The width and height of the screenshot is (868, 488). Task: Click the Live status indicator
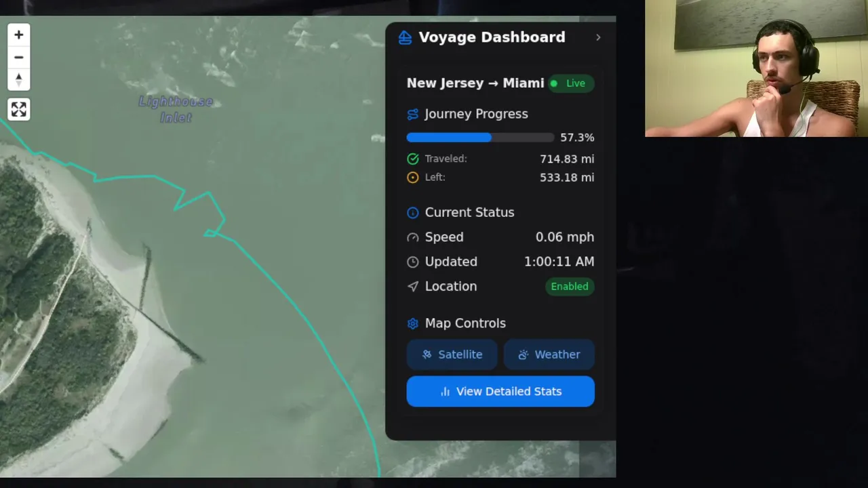[571, 83]
